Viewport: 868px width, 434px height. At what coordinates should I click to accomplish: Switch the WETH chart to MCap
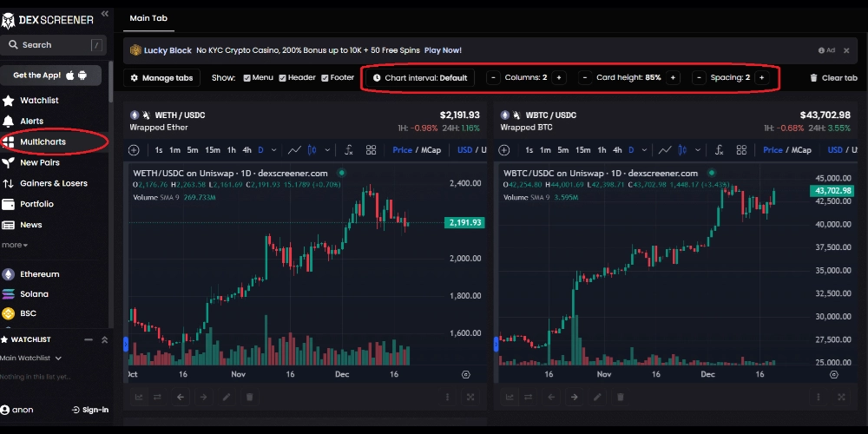(x=431, y=150)
